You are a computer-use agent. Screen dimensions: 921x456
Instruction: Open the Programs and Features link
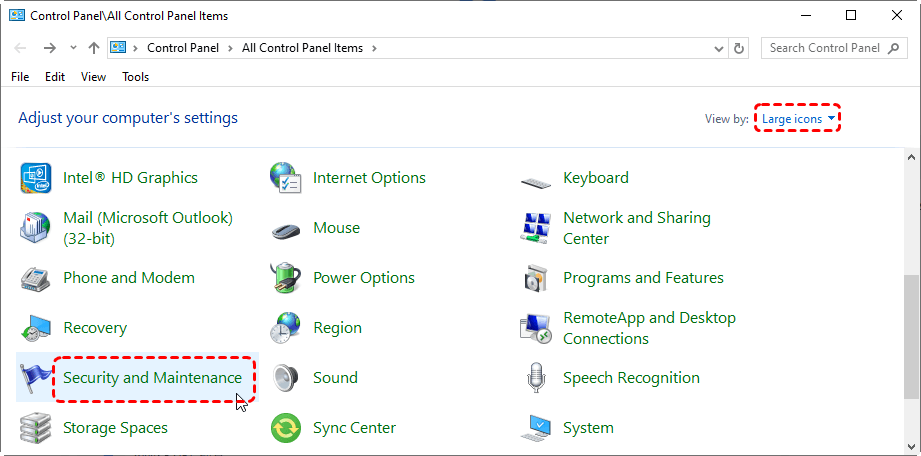coord(643,278)
